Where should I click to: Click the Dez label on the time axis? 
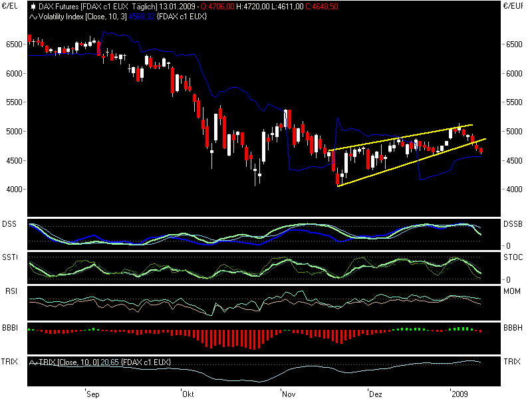coord(376,394)
